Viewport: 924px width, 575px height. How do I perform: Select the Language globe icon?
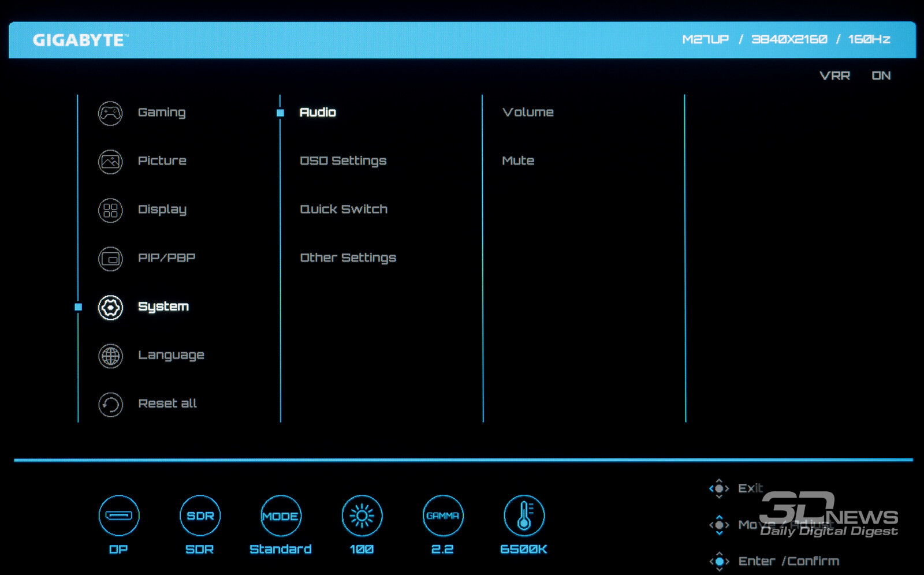(110, 356)
